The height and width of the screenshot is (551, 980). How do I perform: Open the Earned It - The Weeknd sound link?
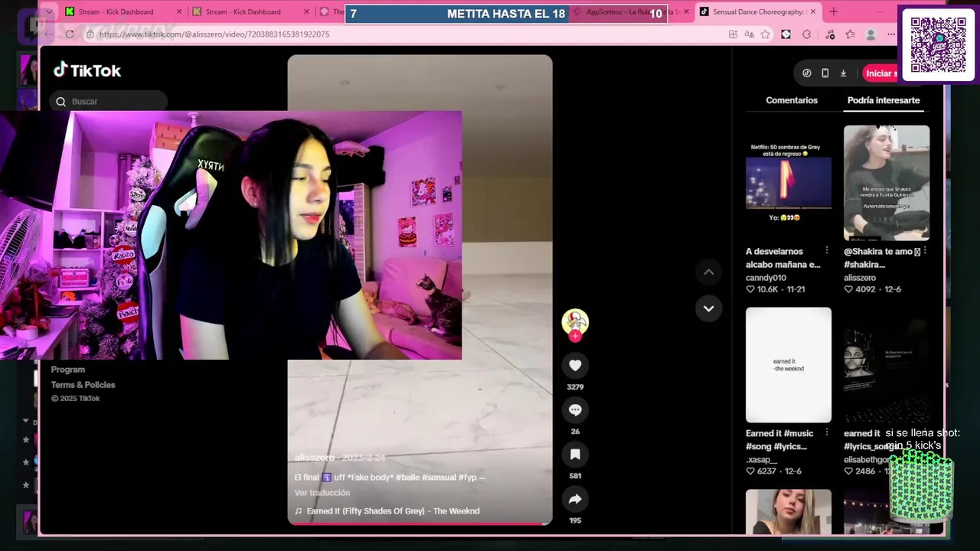point(387,511)
